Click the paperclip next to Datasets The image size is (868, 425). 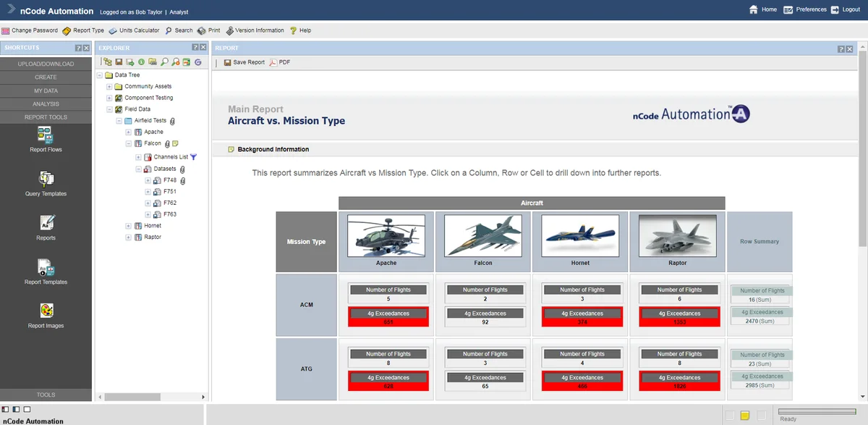[182, 169]
